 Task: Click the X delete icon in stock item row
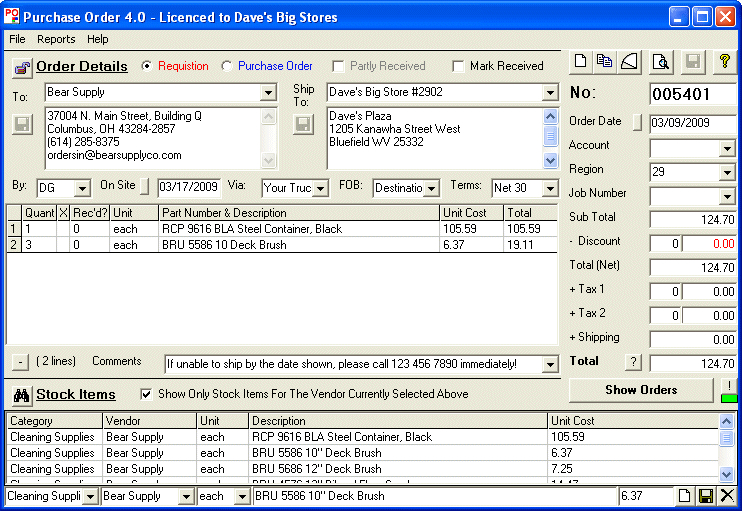pos(727,496)
